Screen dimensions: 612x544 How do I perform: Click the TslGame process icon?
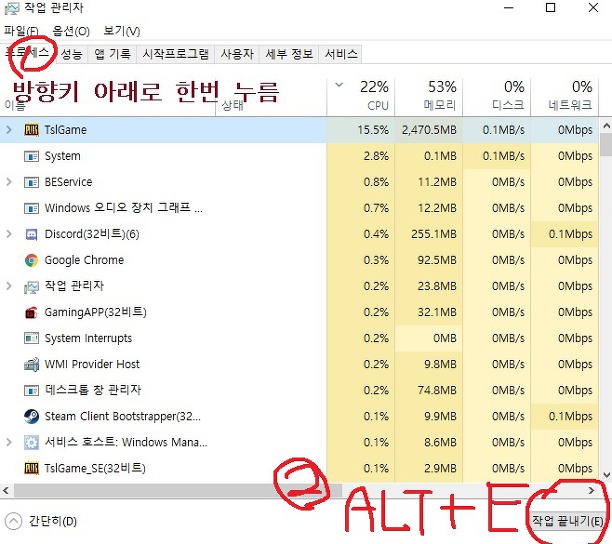tap(31, 130)
